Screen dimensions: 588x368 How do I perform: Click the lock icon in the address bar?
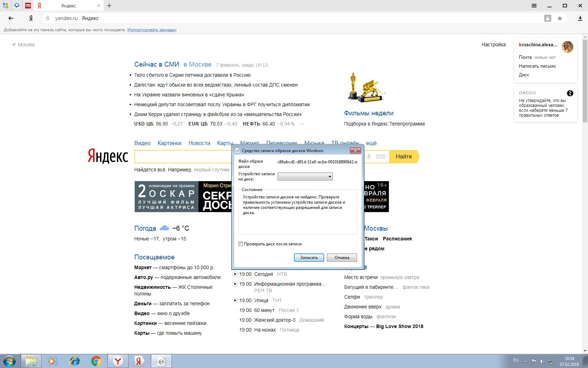(x=548, y=18)
